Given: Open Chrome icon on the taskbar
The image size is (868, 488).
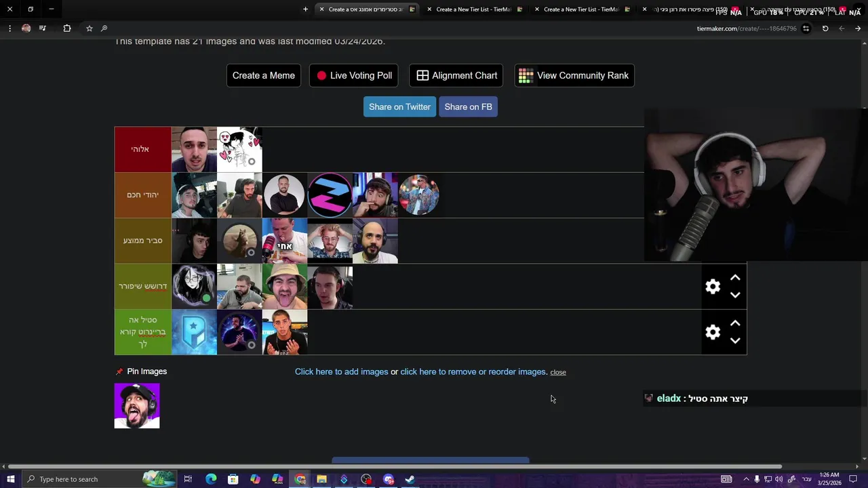Looking at the screenshot, I should coord(300,479).
